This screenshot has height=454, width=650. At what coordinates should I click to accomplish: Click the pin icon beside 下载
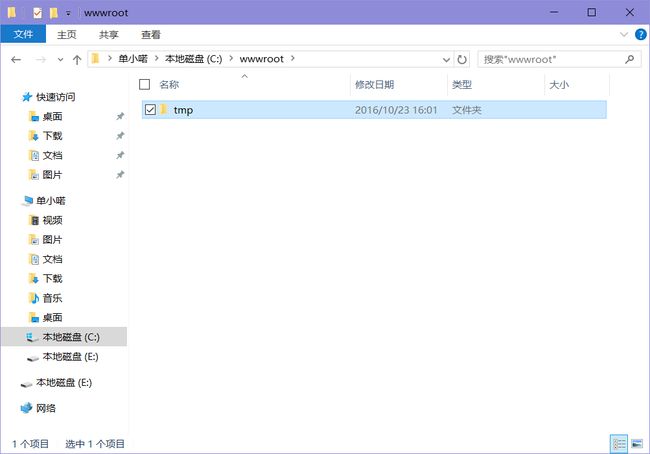tap(120, 136)
